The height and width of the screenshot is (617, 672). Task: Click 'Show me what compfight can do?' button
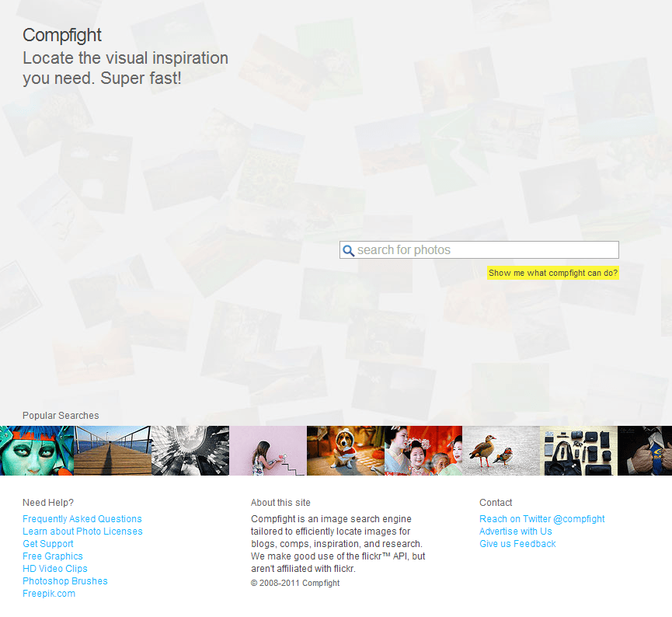tap(553, 273)
